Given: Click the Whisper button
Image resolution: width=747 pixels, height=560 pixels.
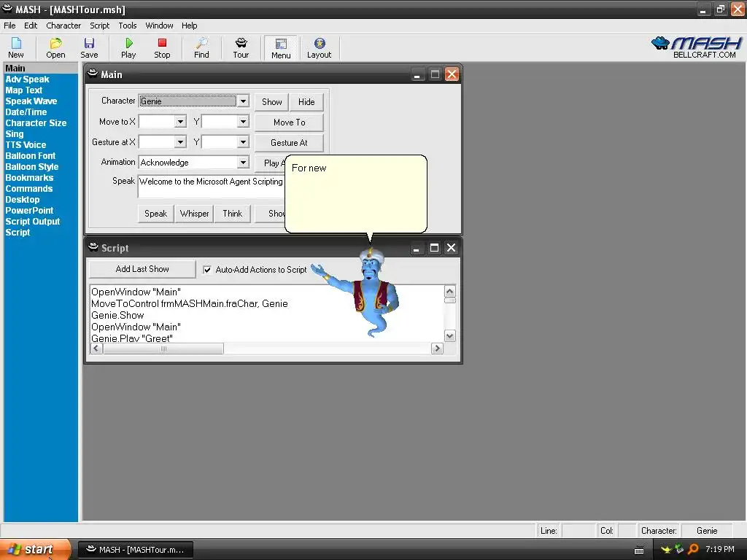Looking at the screenshot, I should (194, 214).
